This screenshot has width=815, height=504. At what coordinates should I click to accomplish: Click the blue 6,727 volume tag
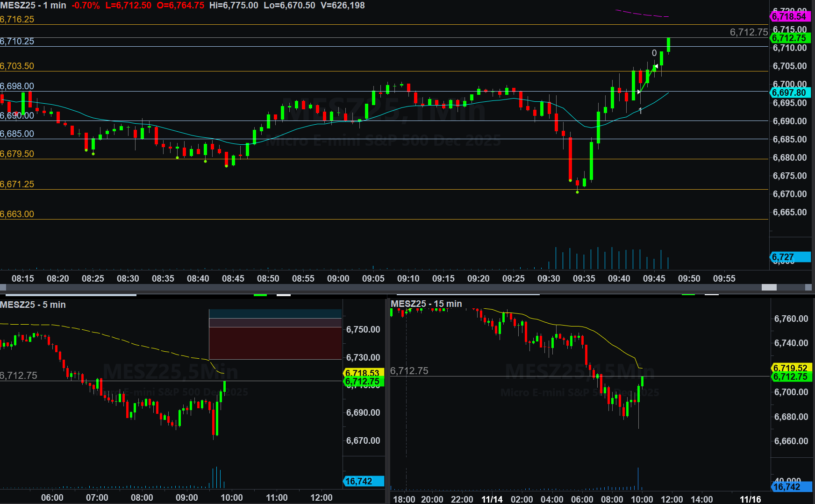click(x=789, y=257)
